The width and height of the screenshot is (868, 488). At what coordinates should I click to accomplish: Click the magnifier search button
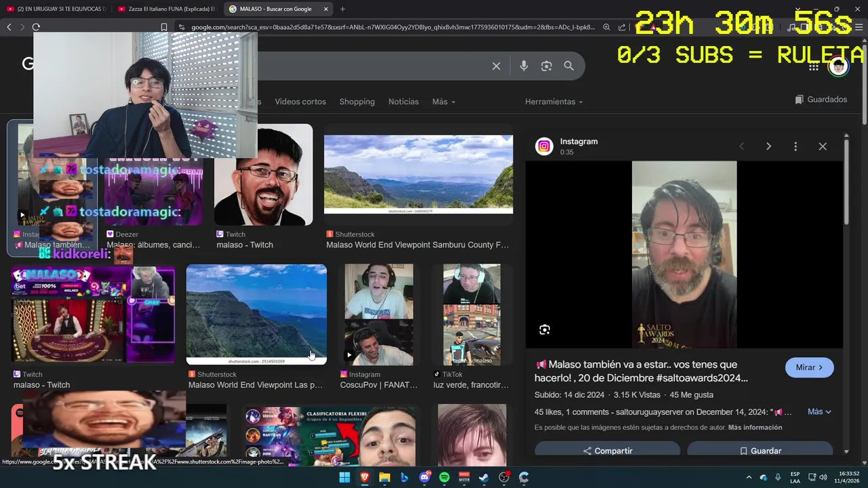[569, 66]
